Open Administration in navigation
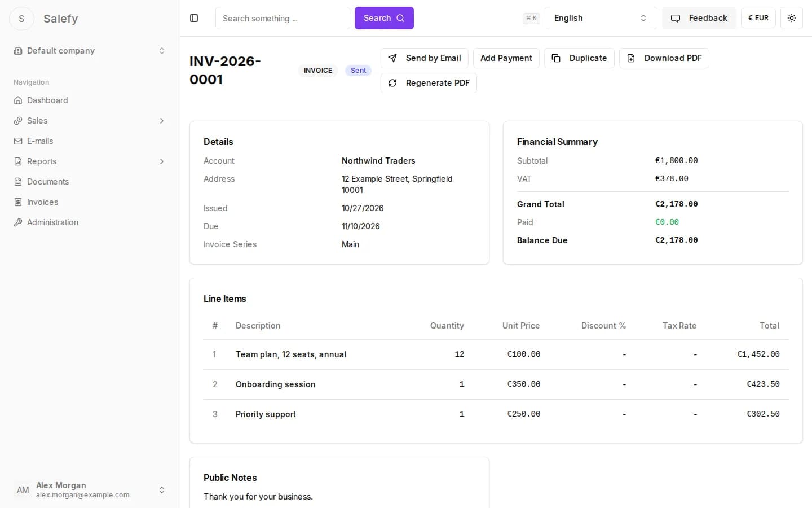 [90, 222]
